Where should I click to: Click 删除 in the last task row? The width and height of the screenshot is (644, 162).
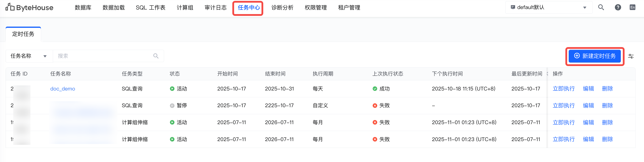(x=607, y=139)
